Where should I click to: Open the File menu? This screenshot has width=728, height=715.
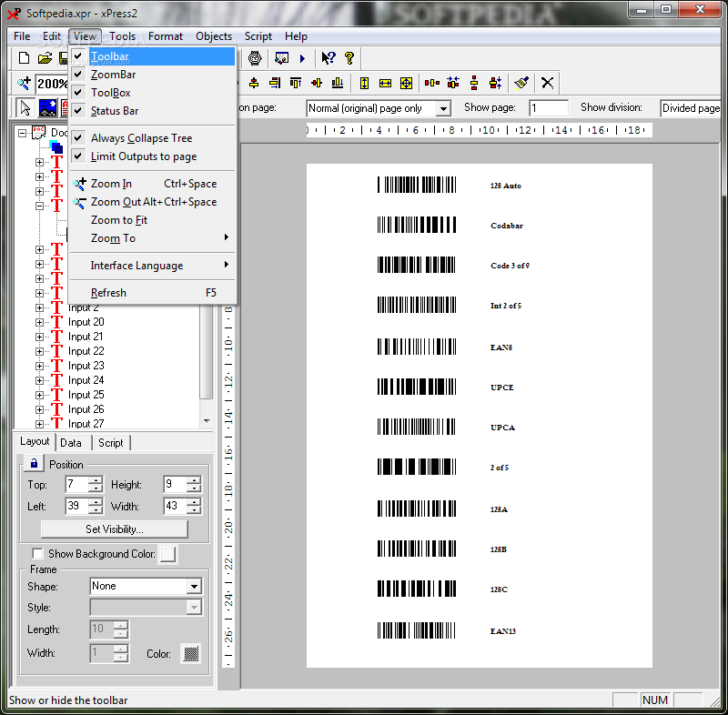(x=22, y=36)
